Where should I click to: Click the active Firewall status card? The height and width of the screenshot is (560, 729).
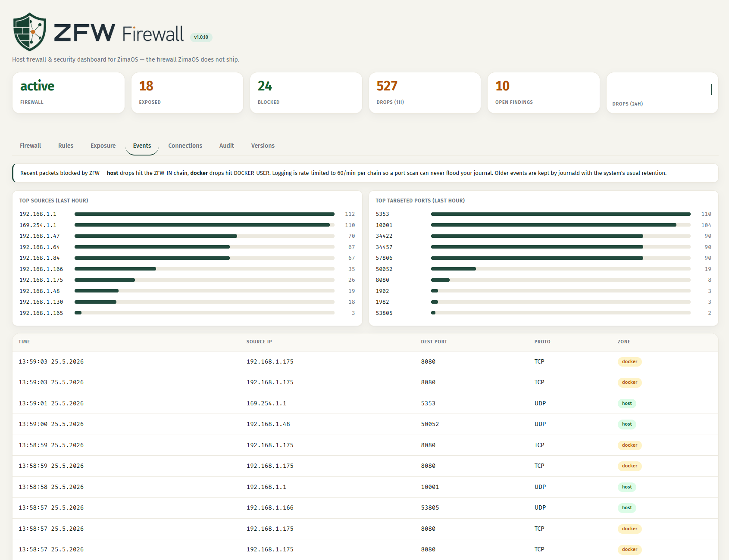click(69, 93)
